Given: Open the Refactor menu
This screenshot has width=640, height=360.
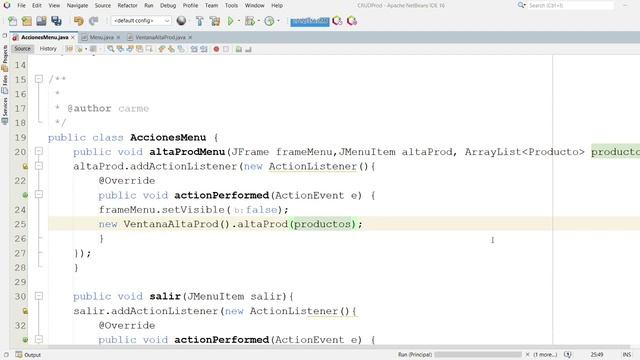Looking at the screenshot, I should (x=127, y=6).
